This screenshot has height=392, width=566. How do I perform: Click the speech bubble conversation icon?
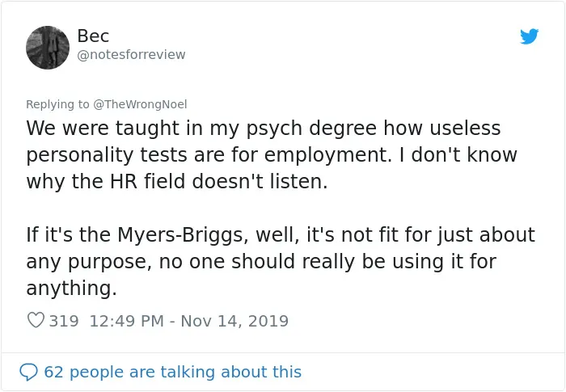[28, 372]
